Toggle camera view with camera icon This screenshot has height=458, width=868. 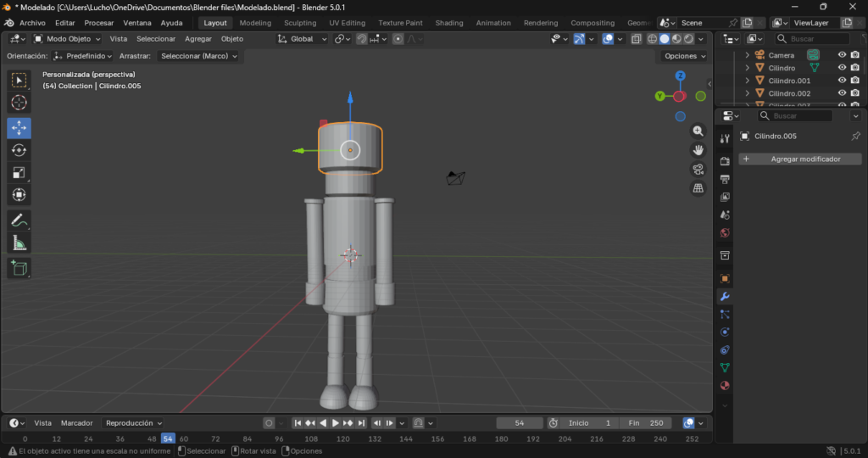point(698,169)
